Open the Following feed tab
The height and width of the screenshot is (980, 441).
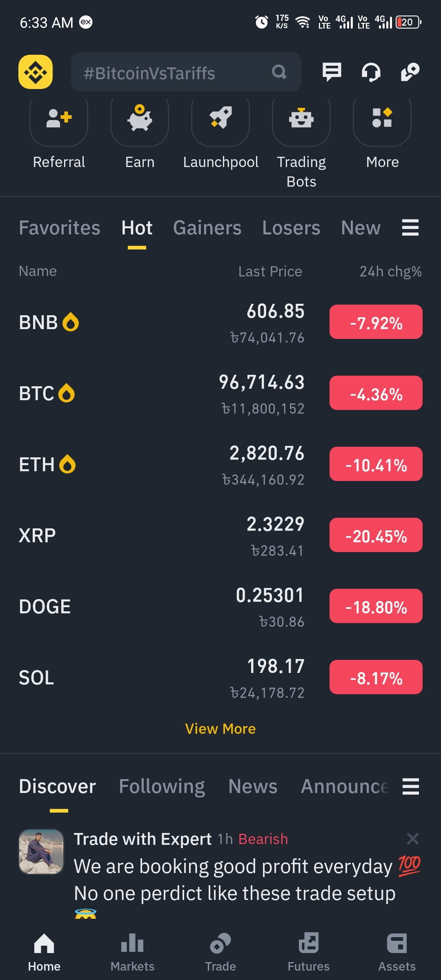coord(162,786)
